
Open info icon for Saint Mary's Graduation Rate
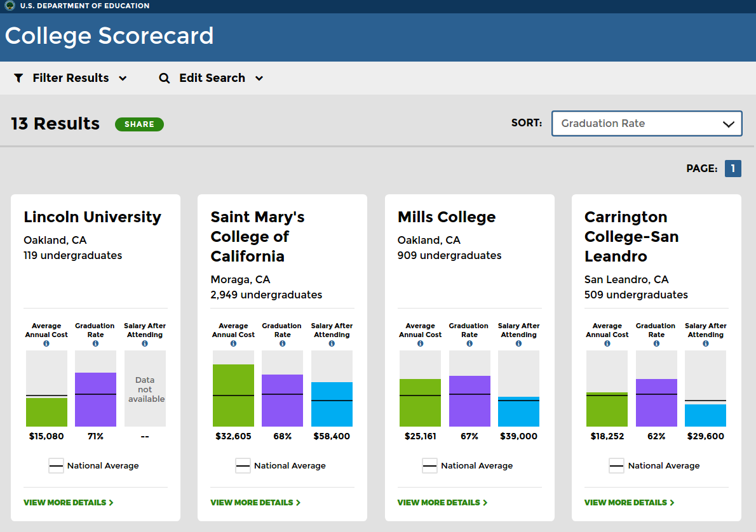283,343
